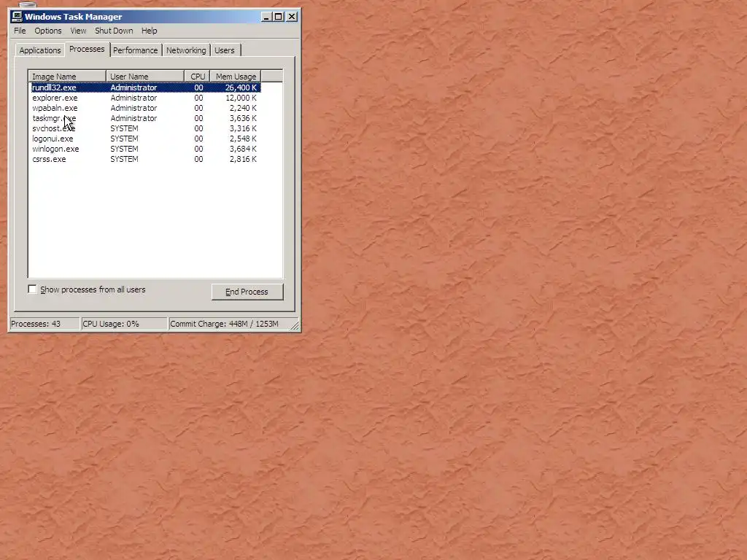Click the End Process button
Image resolution: width=747 pixels, height=560 pixels.
click(x=247, y=292)
